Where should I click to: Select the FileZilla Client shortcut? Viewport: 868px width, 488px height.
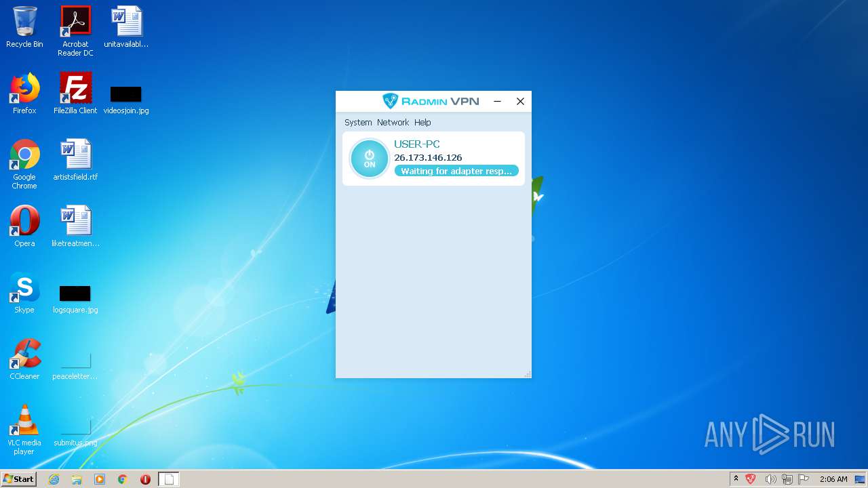[75, 94]
